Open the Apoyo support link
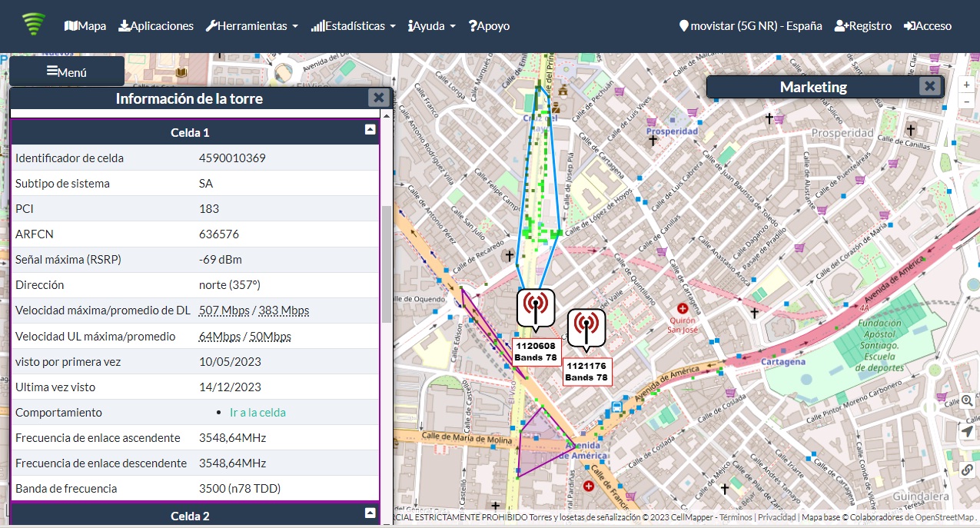Image resolution: width=980 pixels, height=528 pixels. (489, 25)
